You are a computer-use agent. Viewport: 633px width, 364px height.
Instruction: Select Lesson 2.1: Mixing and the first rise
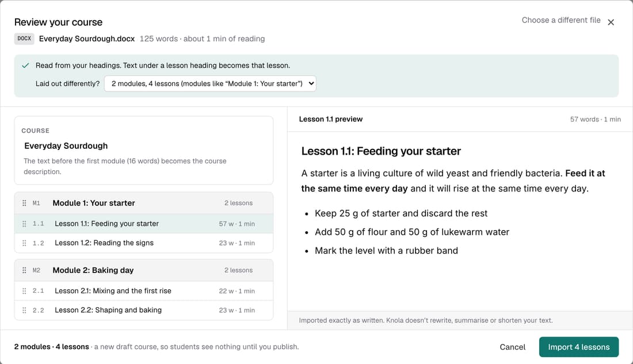144,291
